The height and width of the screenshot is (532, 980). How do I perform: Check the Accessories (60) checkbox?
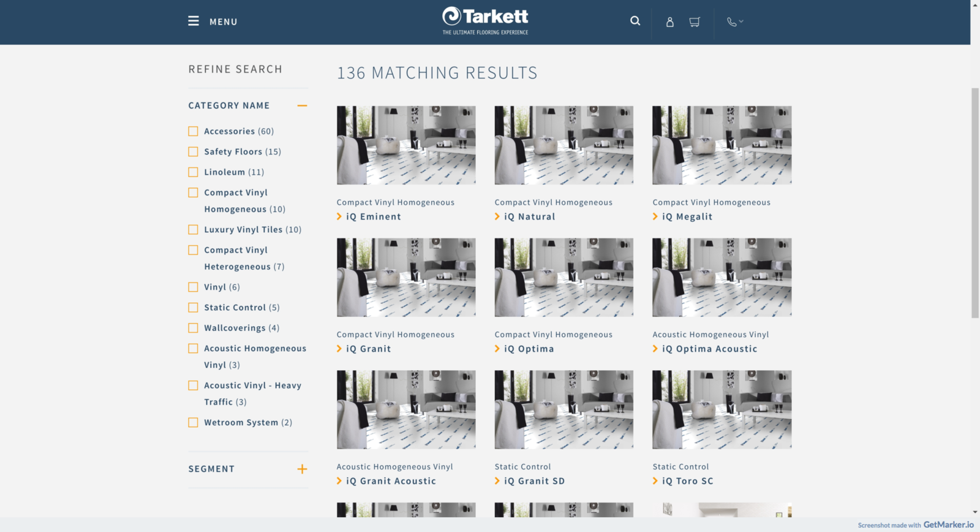[193, 131]
